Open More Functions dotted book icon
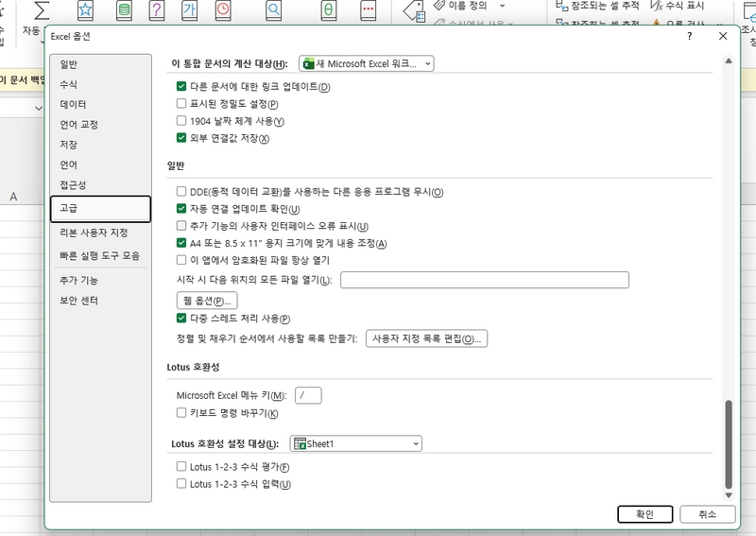Viewport: 756px width, 536px height. (x=369, y=10)
